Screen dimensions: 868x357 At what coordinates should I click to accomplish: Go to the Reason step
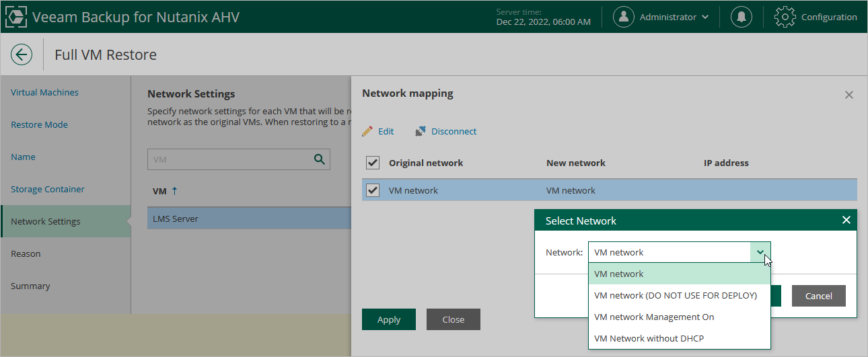[26, 253]
